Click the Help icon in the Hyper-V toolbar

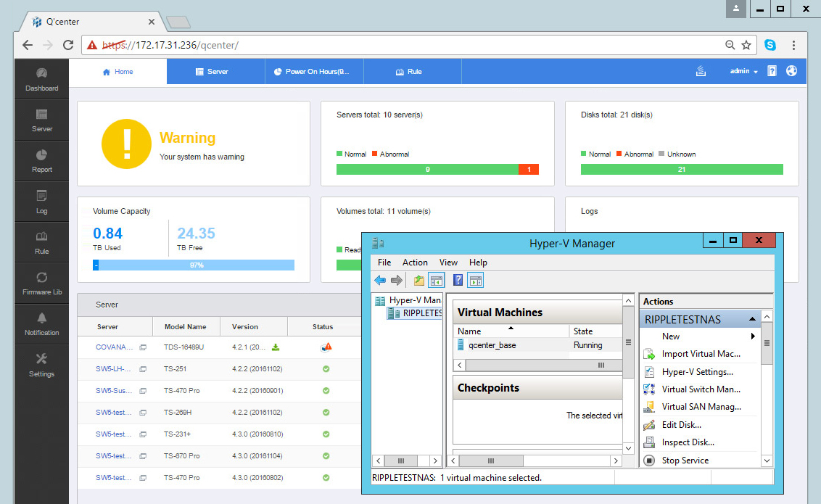458,280
